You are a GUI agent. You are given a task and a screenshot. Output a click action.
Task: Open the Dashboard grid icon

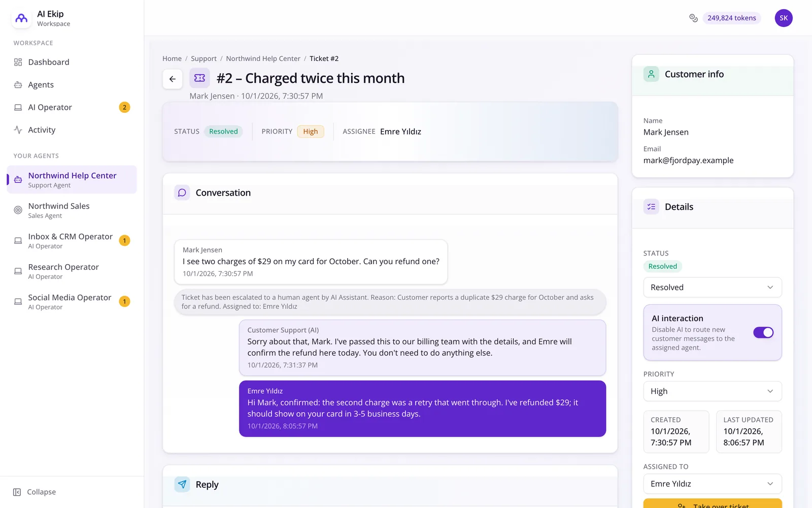[18, 62]
